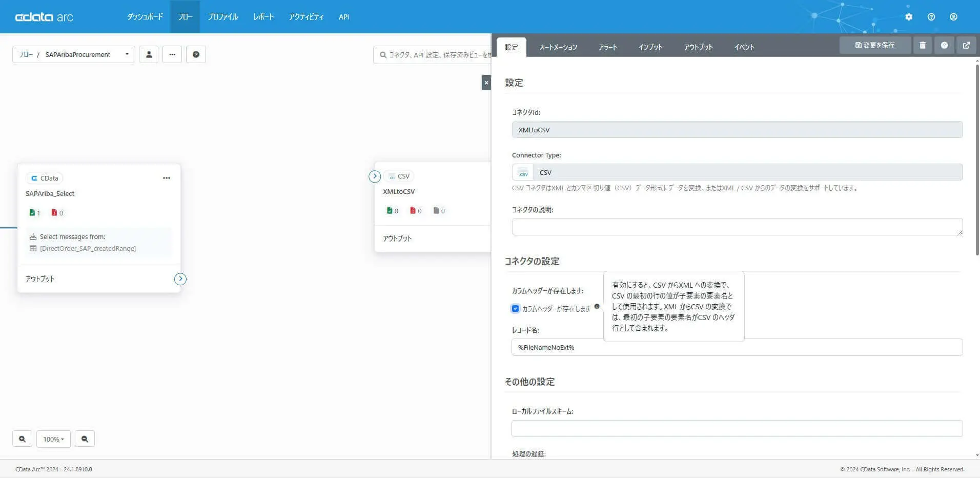Screen dimensions: 980x478
Task: Zoom in on the flow canvas
Action: (22, 439)
